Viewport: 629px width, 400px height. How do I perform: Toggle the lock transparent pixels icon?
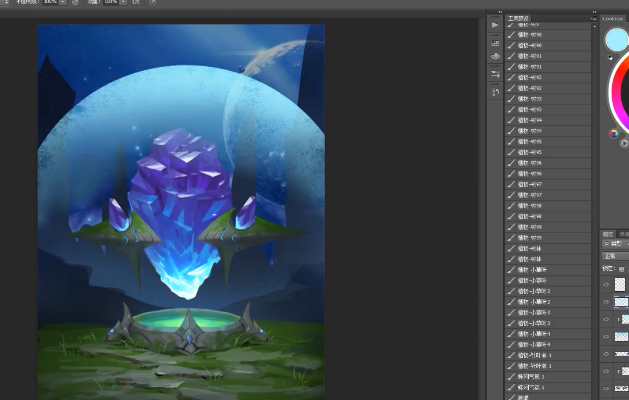pos(621,269)
